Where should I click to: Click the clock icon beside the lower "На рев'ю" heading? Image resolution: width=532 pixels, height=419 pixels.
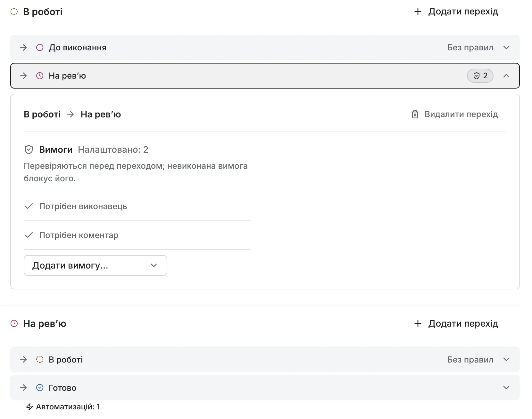pyautogui.click(x=14, y=323)
